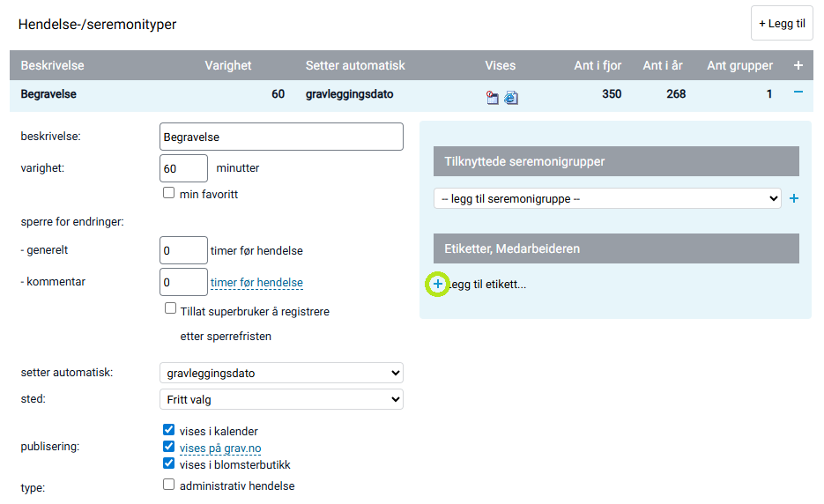Toggle vises i blomsterbutikk checkbox
Viewport: 824px width, 504px height.
(x=169, y=463)
